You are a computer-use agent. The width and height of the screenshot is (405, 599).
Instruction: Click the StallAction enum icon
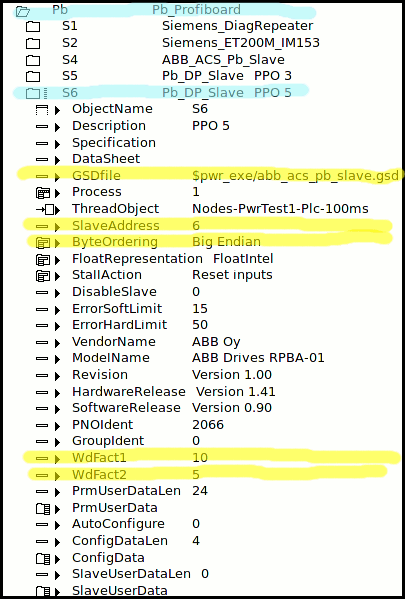tap(42, 276)
